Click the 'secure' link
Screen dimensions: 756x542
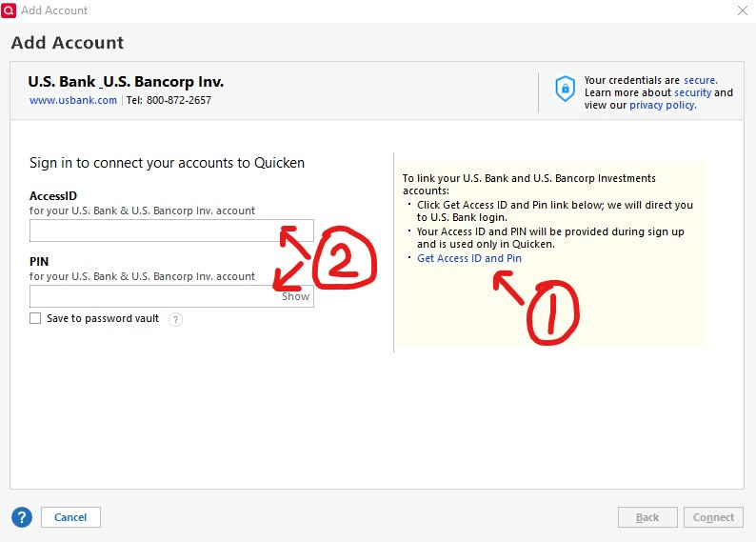[701, 80]
